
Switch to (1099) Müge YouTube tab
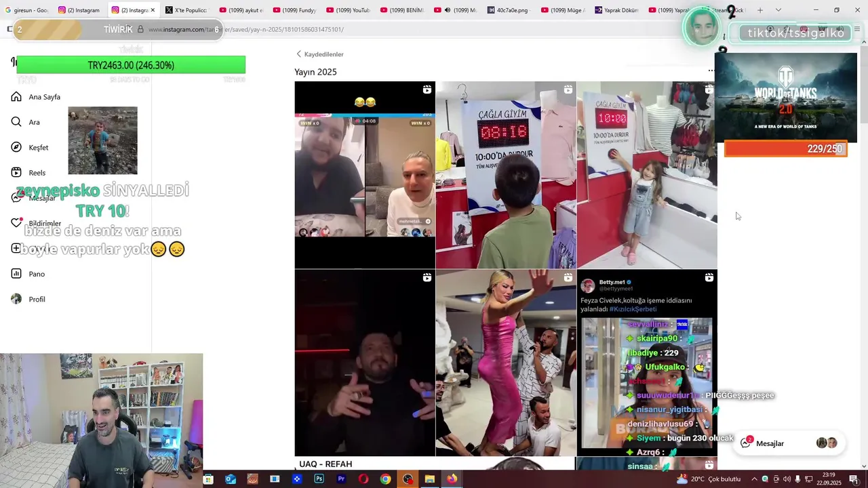tap(563, 10)
